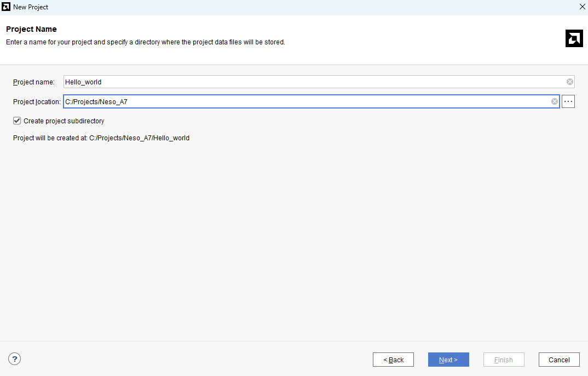Go to next step with Next button
The width and height of the screenshot is (588, 376).
tap(448, 360)
